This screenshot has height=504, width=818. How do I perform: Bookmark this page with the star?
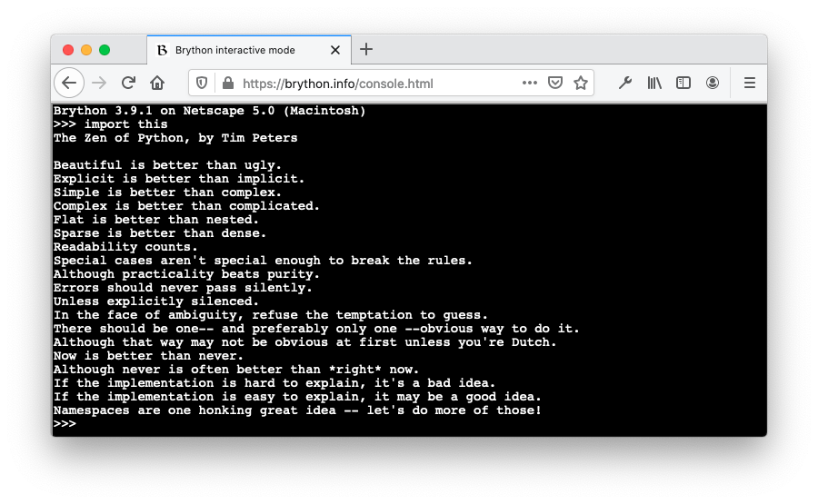tap(581, 83)
